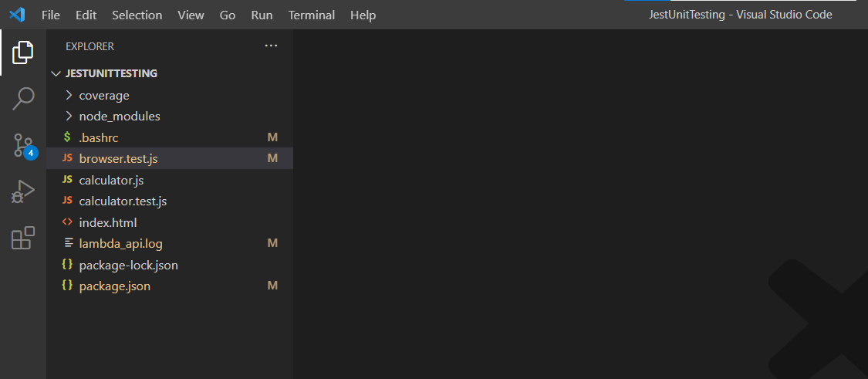Image resolution: width=868 pixels, height=379 pixels.
Task: Open Explorer more actions ellipsis
Action: (271, 46)
